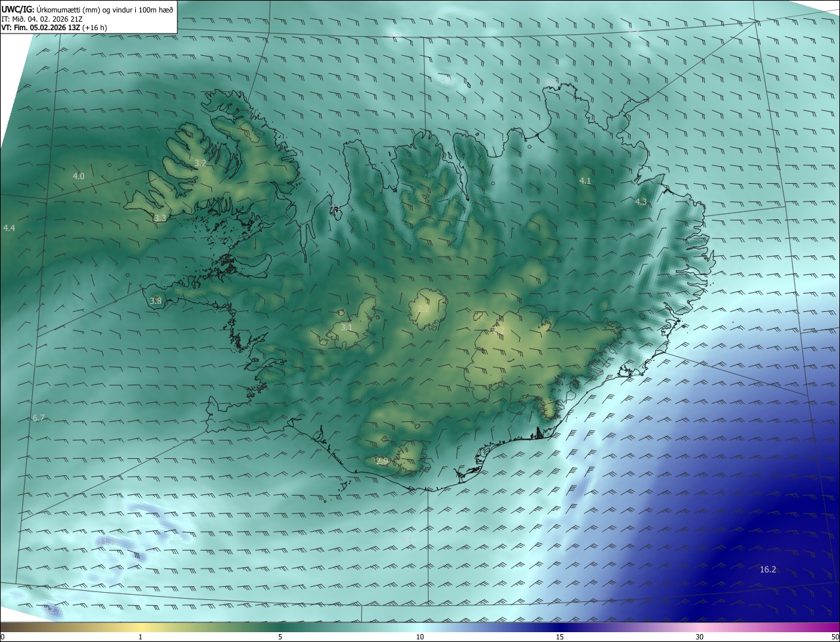The image size is (840, 642).
Task: Click the 5 tick on the color scale
Action: click(280, 637)
